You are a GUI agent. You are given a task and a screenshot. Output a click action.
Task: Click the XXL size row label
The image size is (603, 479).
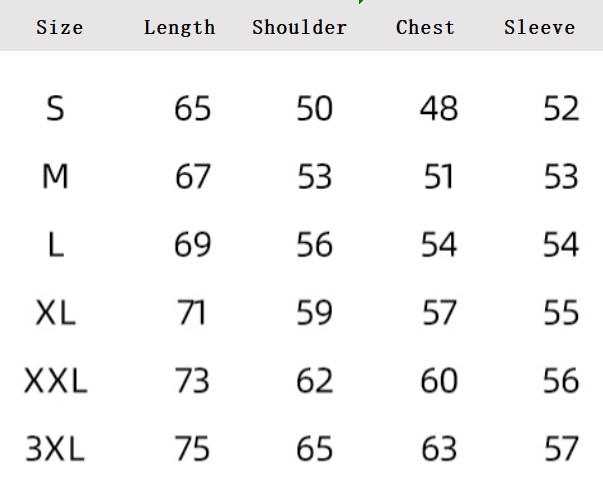tap(55, 380)
